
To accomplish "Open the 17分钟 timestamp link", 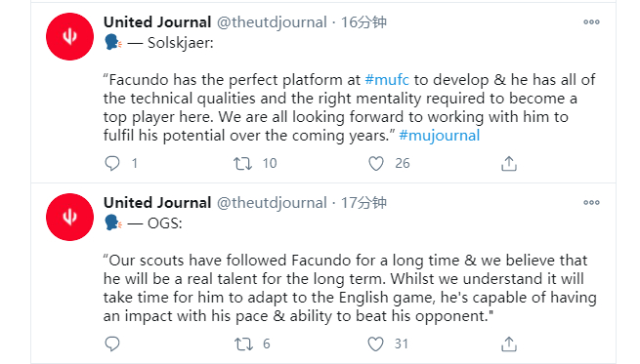I will click(363, 203).
